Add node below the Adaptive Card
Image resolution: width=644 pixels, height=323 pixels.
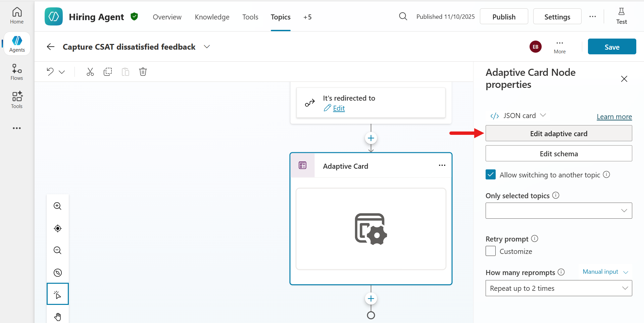click(x=371, y=299)
